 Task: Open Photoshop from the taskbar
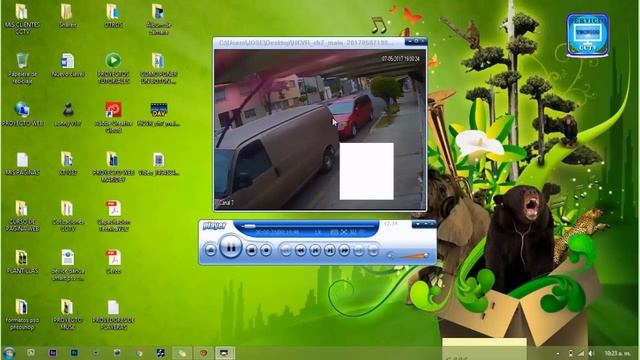(74, 353)
